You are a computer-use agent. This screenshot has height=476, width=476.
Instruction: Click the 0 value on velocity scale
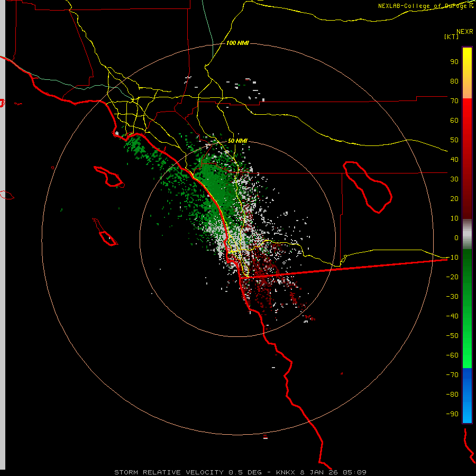coord(456,237)
